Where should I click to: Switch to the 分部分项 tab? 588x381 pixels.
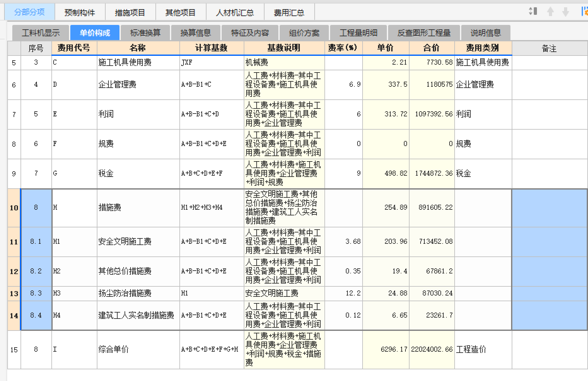[x=30, y=12]
